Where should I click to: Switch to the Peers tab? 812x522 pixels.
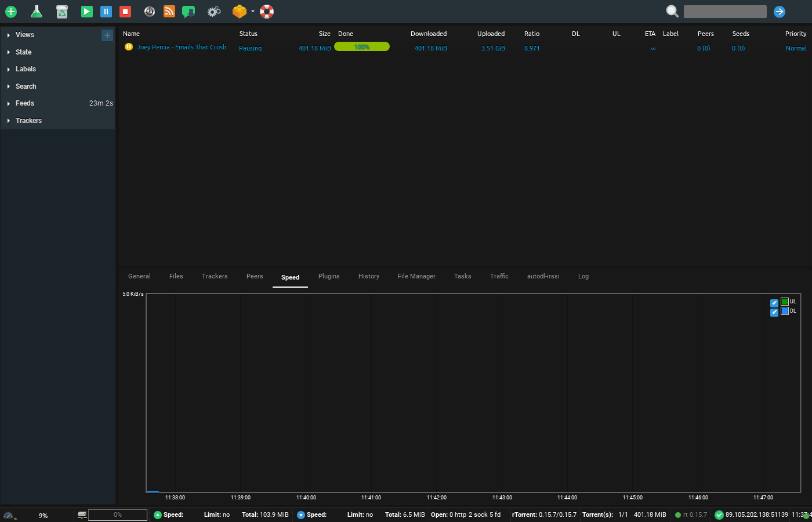pos(255,276)
